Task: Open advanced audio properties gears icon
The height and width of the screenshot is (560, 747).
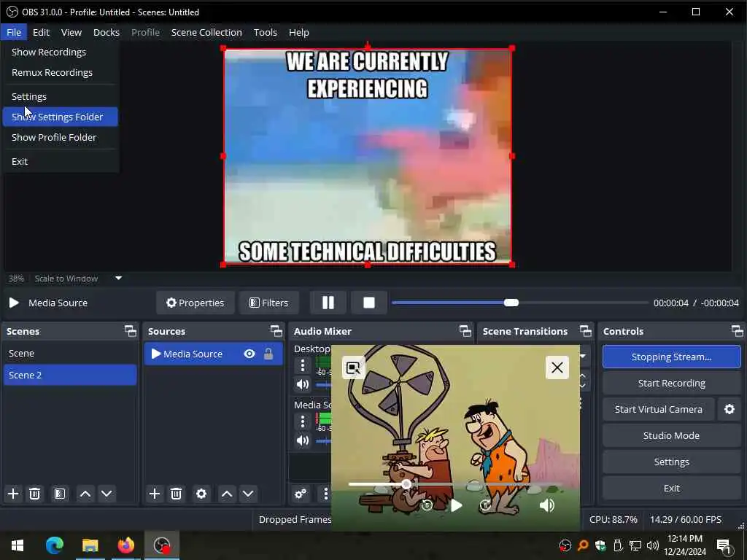Action: (x=301, y=494)
